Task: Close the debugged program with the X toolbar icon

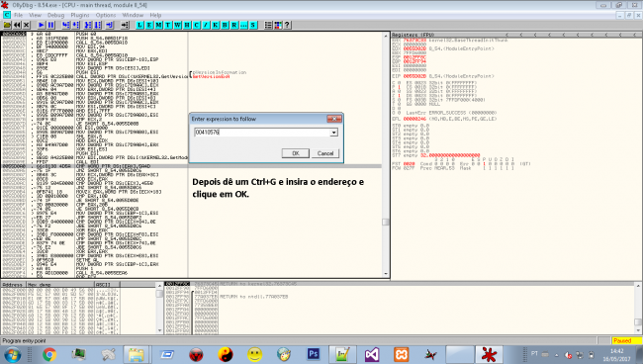Action: pyautogui.click(x=27, y=25)
